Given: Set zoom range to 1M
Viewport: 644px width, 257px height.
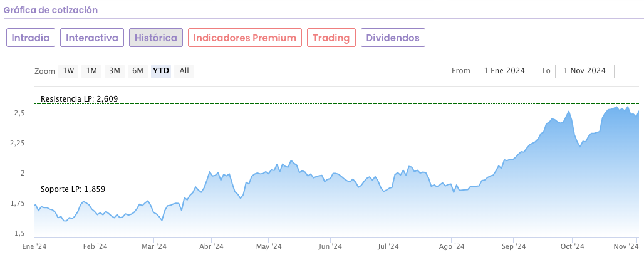Looking at the screenshot, I should (91, 71).
